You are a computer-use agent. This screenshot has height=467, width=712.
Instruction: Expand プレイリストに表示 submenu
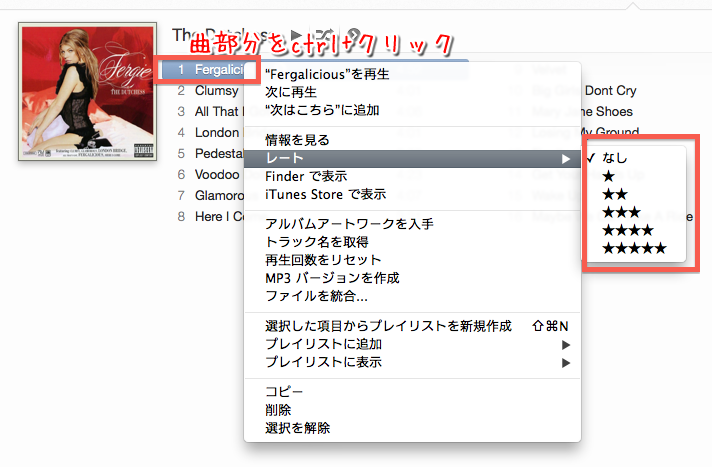pos(412,363)
